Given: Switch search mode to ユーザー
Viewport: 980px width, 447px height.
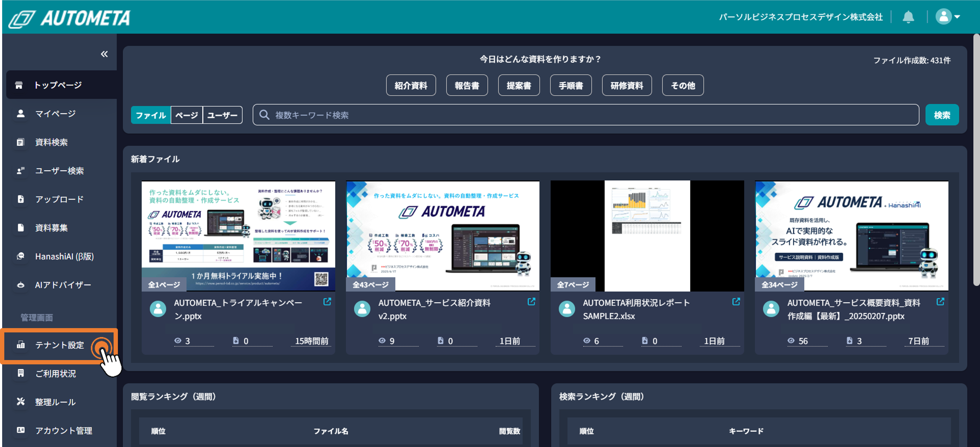Looking at the screenshot, I should 223,115.
